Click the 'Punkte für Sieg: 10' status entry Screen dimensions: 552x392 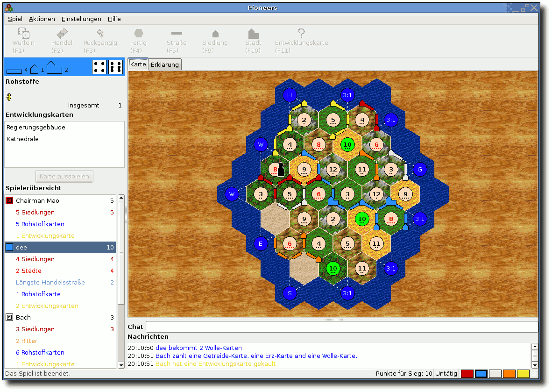tap(404, 374)
